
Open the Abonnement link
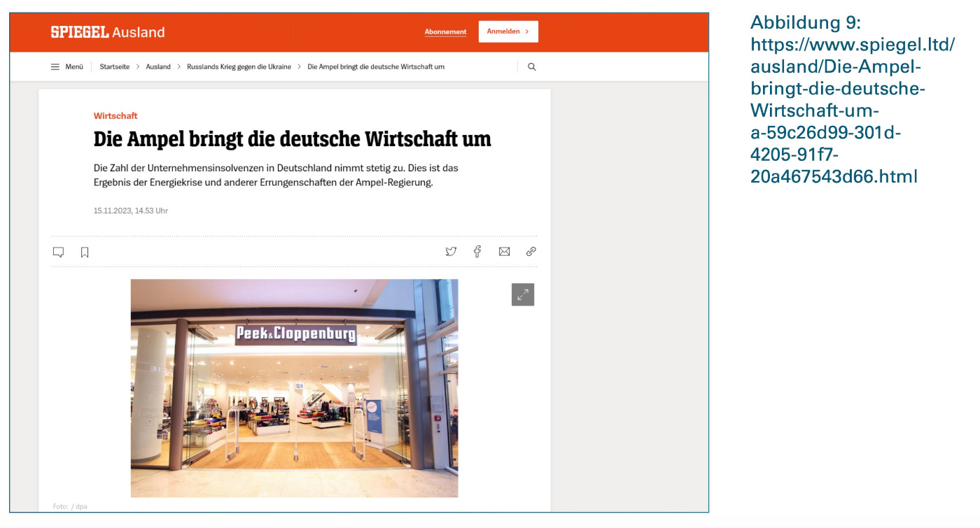pos(445,32)
